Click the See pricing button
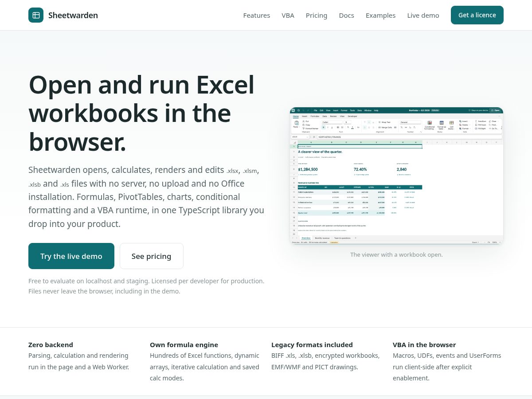Viewport: 532px width, 399px height. click(x=151, y=256)
